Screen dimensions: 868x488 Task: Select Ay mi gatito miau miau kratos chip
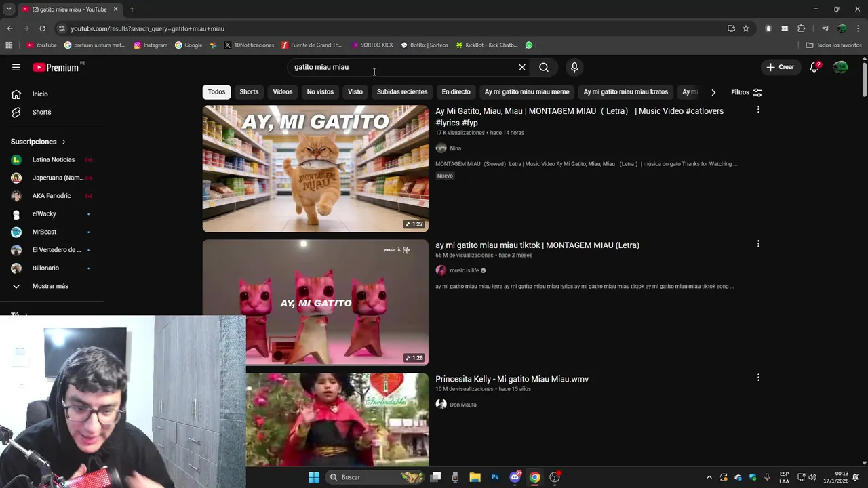pos(626,92)
